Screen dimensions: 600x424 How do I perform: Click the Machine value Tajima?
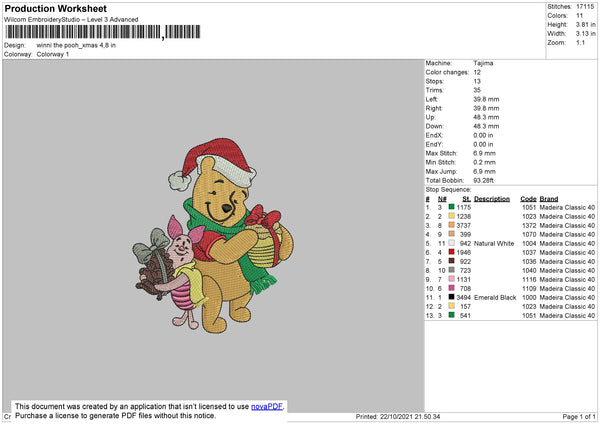pyautogui.click(x=483, y=63)
